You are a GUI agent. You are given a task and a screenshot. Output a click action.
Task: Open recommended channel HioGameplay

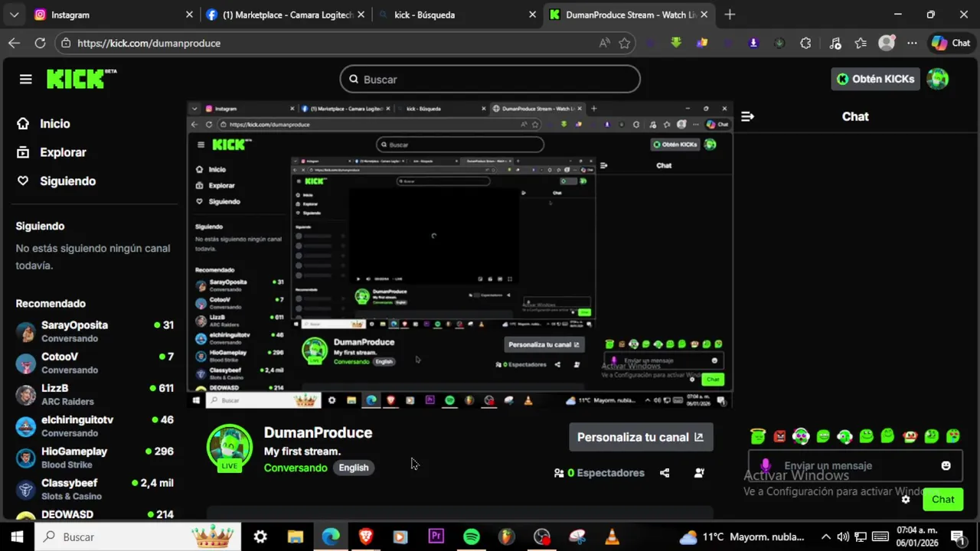[95, 458]
